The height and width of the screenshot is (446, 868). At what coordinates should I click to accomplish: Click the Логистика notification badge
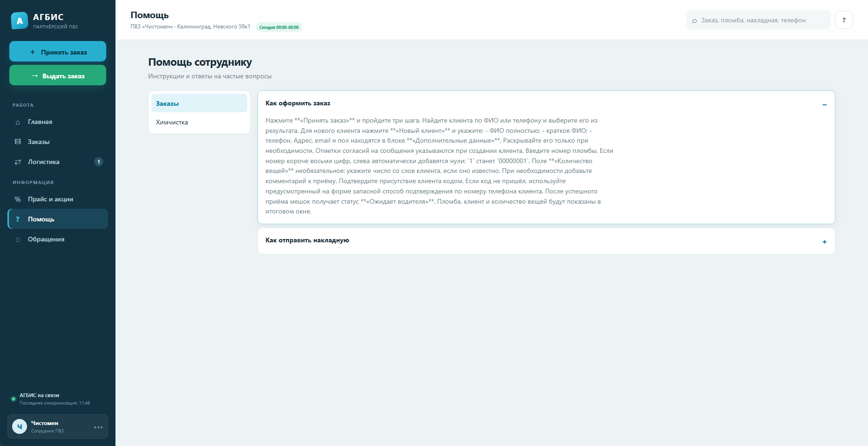(99, 162)
